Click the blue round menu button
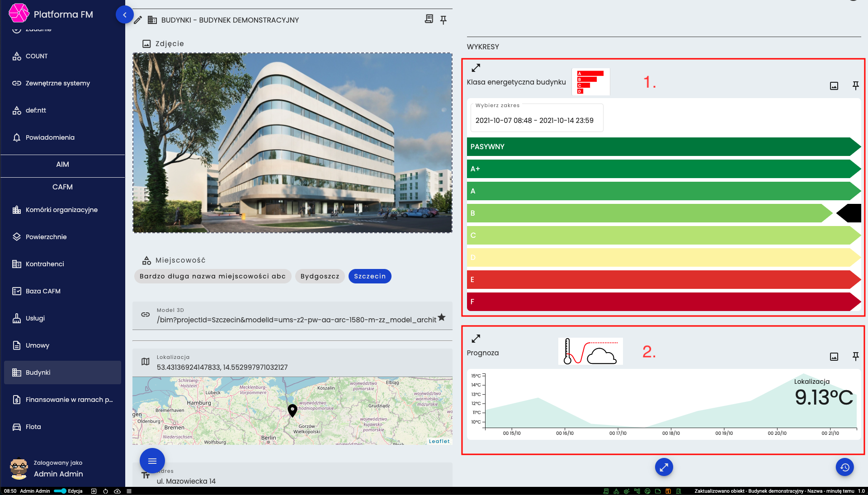 [x=152, y=461]
